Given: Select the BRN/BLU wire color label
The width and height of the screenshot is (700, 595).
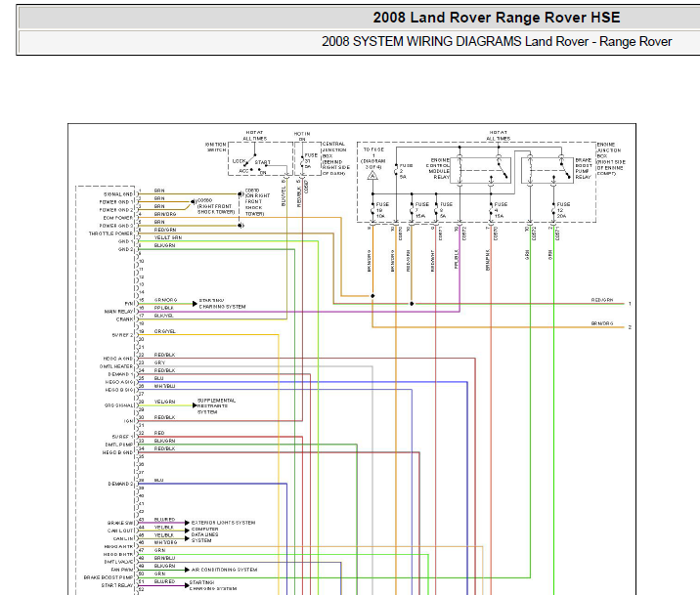Looking at the screenshot, I should pos(164,558).
